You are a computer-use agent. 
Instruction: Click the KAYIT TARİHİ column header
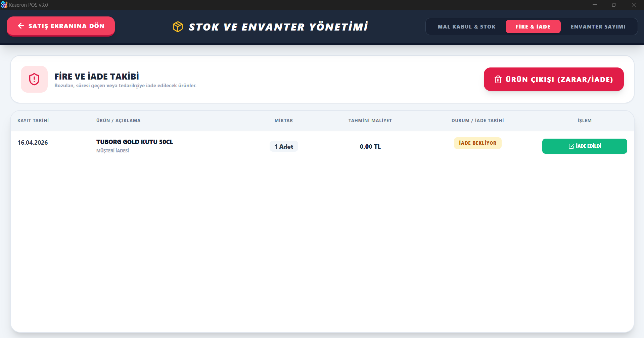33,120
